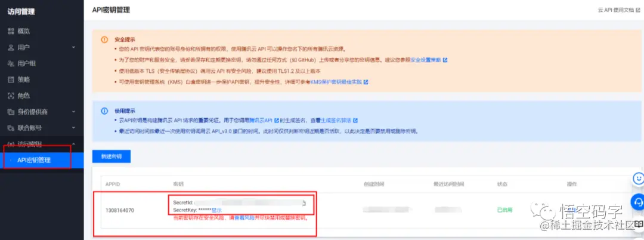Click external icon after 安全设置策略
The height and width of the screenshot is (240, 644).
point(445,60)
